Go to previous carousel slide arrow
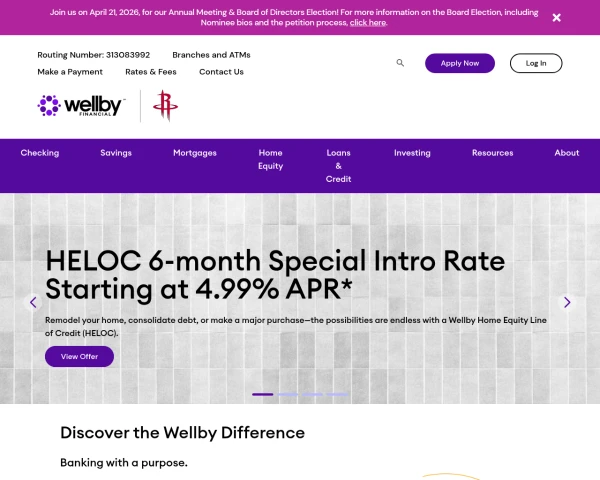Screen dimensions: 600x480 [x=33, y=302]
